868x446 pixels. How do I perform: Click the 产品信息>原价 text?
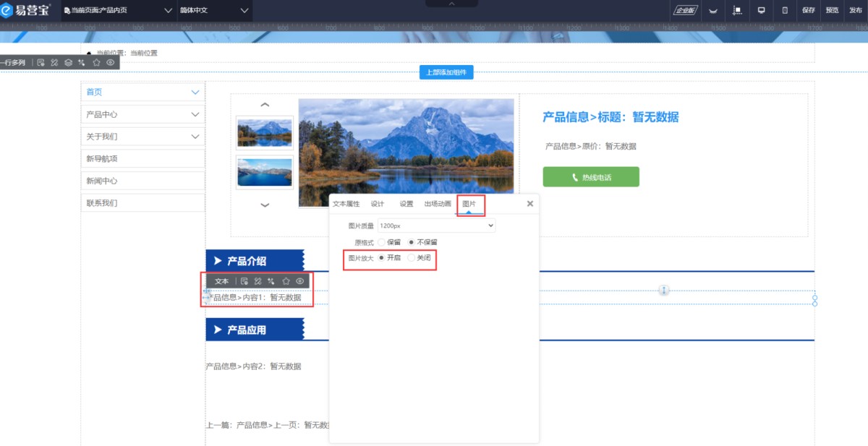click(x=591, y=146)
